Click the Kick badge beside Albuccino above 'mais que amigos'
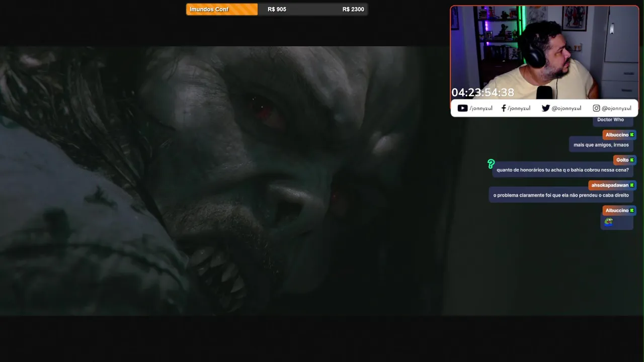 pos(632,135)
